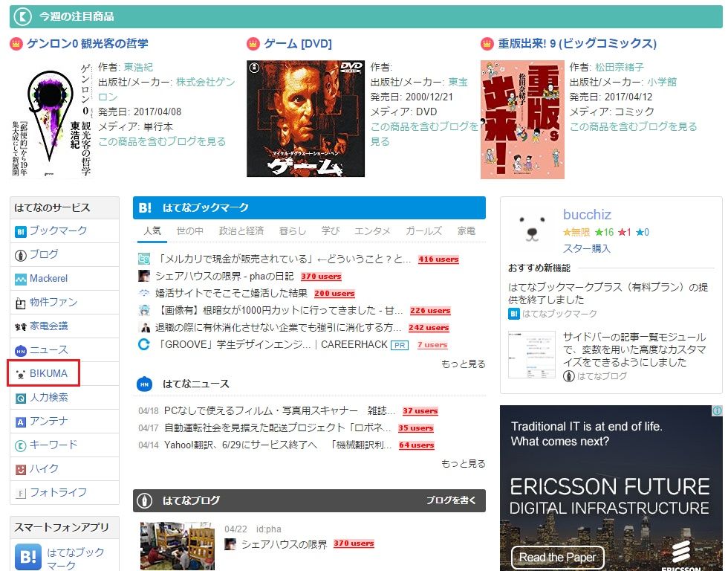Click the ad info icon on Ericsson banner
The image size is (728, 571).
pyautogui.click(x=718, y=410)
